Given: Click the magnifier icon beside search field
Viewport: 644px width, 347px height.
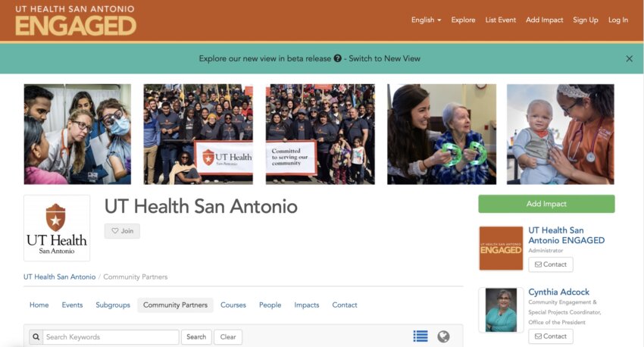Looking at the screenshot, I should click(x=35, y=337).
